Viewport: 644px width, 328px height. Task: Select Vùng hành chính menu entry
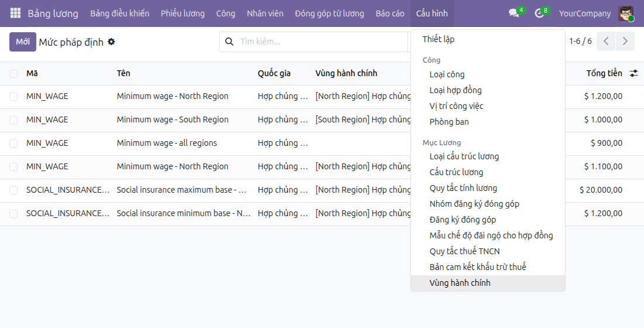[x=488, y=283]
